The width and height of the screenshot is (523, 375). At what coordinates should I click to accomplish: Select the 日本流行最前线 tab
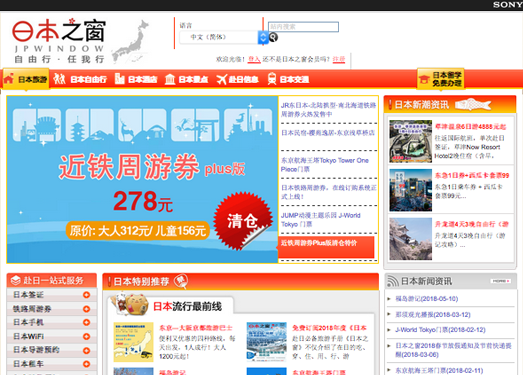pos(187,306)
